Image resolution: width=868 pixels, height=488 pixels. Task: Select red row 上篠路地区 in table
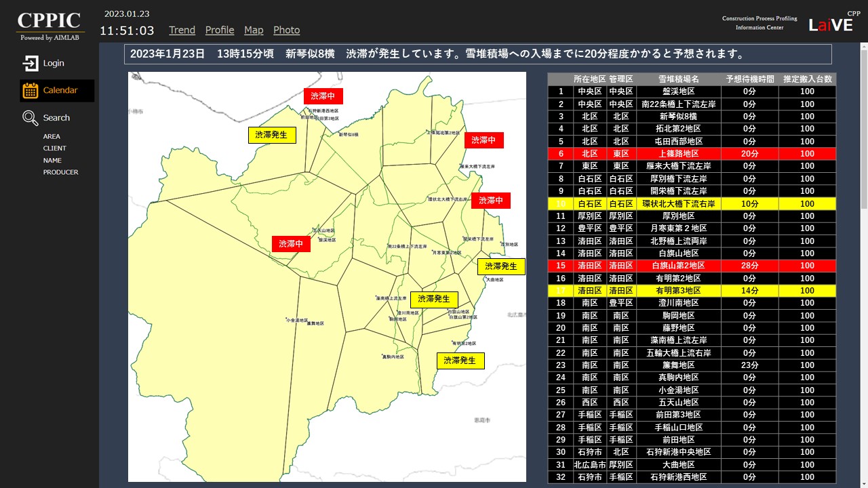[x=678, y=154]
